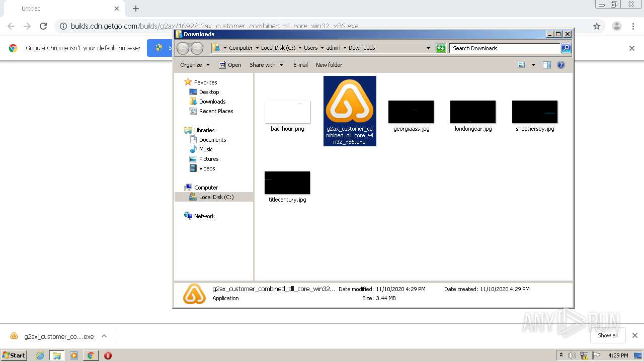Click red stop taskbar icon
Image resolution: width=644 pixels, height=362 pixels.
click(x=108, y=355)
